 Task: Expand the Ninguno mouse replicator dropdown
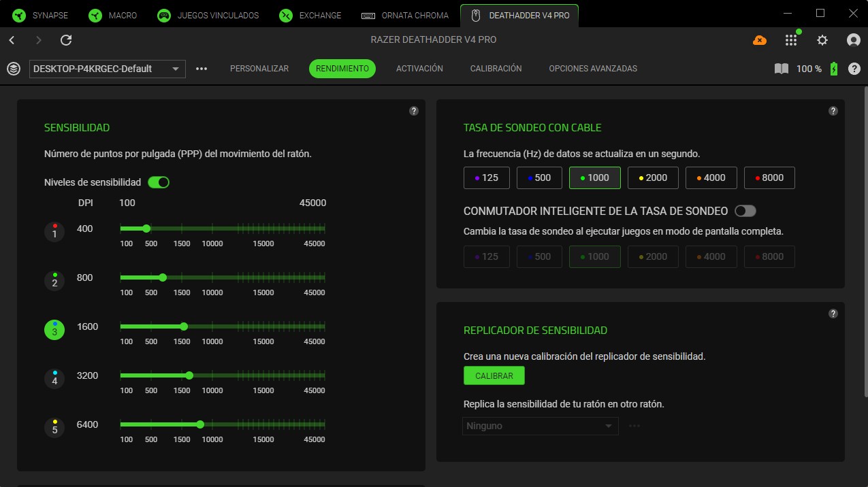pyautogui.click(x=540, y=426)
